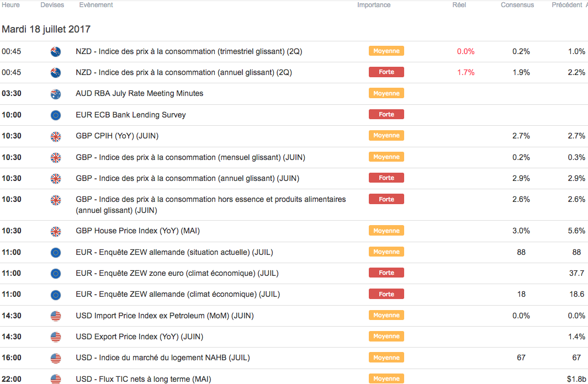Click the EU flag next to ECB Bank Lending Survey

pos(56,115)
